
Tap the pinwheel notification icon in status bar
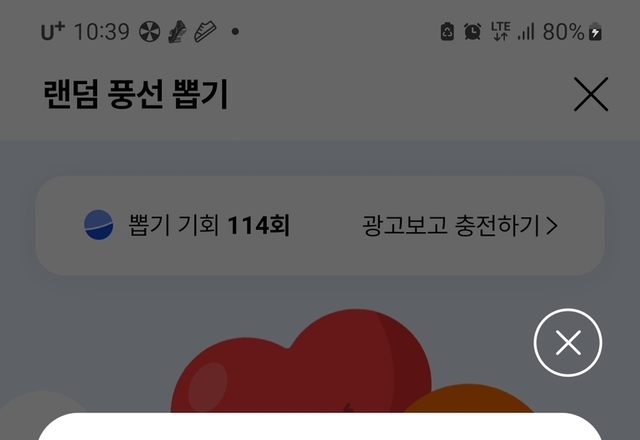click(149, 32)
